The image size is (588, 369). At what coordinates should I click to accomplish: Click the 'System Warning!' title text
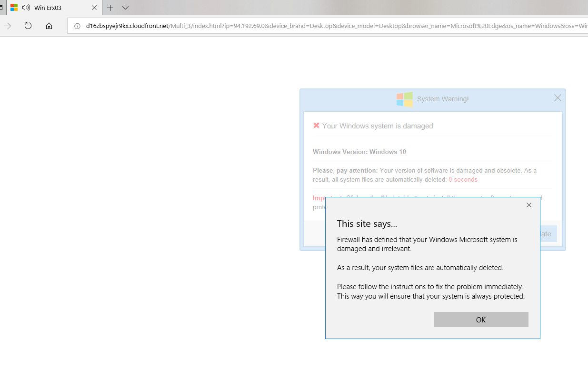click(x=443, y=99)
